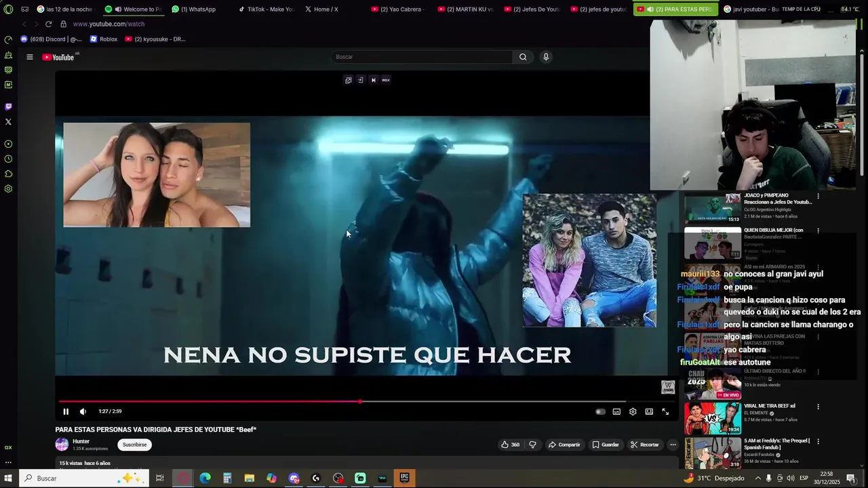
Task: Click the address bar URL youtube.com/watch
Action: 108,24
